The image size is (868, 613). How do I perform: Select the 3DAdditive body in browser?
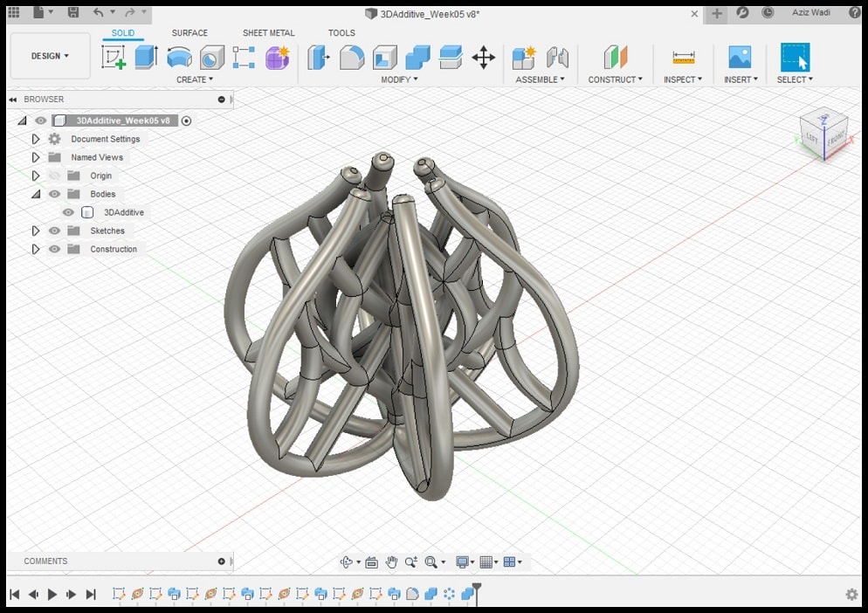click(x=123, y=212)
